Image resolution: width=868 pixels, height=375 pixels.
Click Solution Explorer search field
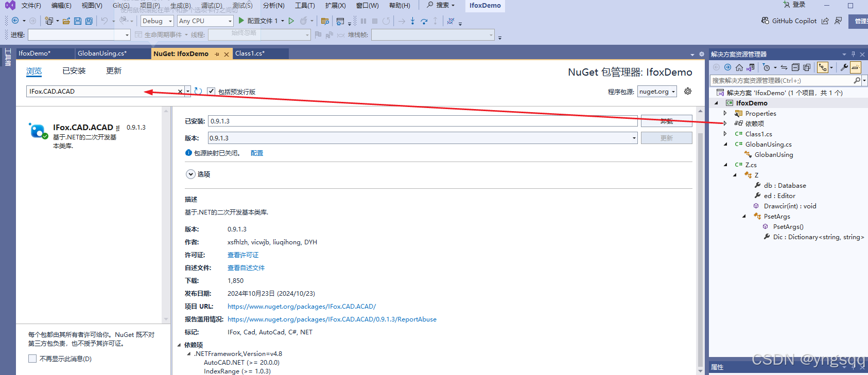(782, 81)
